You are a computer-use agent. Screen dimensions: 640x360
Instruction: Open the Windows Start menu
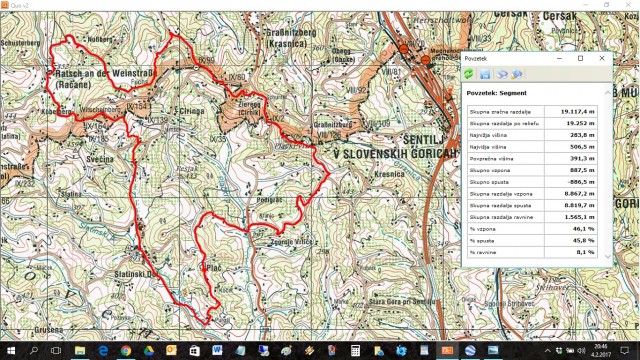click(x=11, y=351)
